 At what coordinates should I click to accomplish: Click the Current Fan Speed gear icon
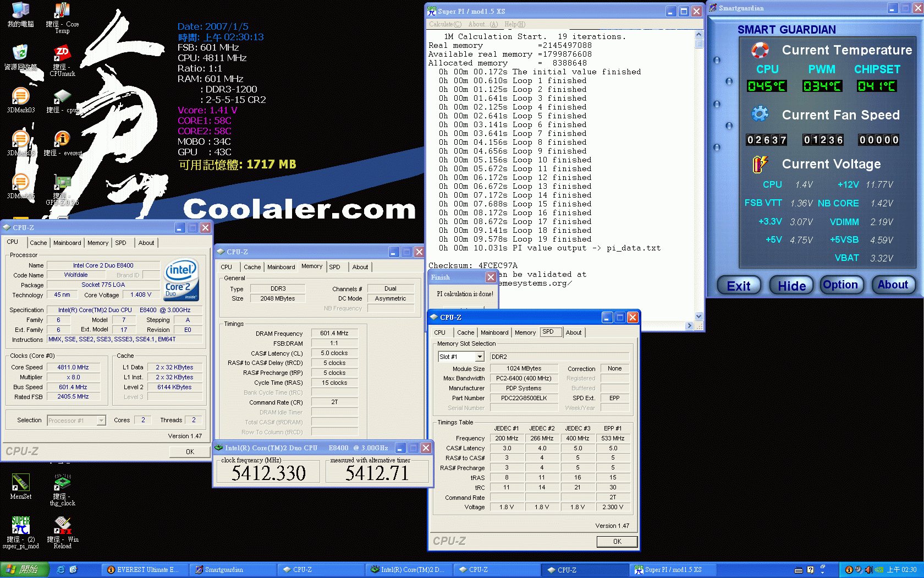pyautogui.click(x=760, y=114)
